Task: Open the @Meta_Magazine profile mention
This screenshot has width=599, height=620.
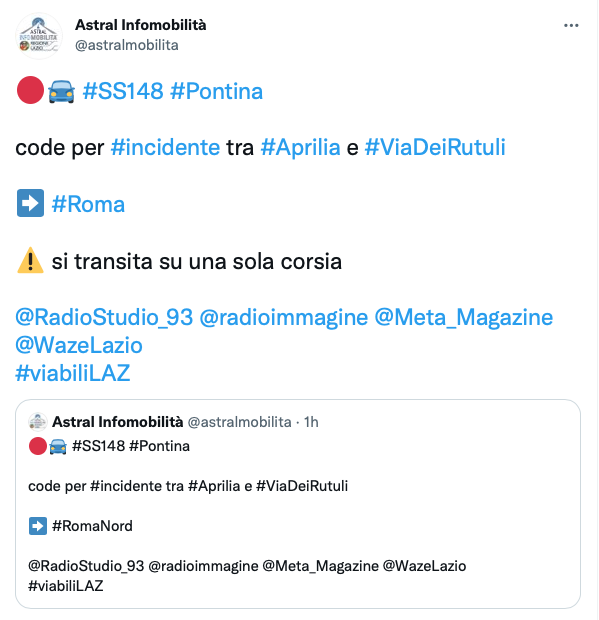Action: click(463, 318)
